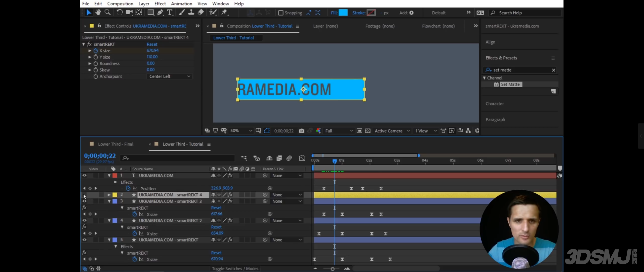Toggle the X size stopwatch in Effect Controls
The image size is (644, 272).
pyautogui.click(x=96, y=51)
